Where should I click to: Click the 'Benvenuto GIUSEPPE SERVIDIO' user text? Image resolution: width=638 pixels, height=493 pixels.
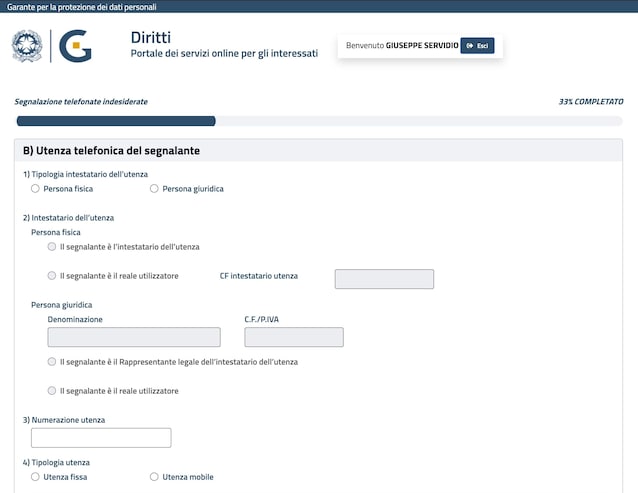(x=401, y=46)
